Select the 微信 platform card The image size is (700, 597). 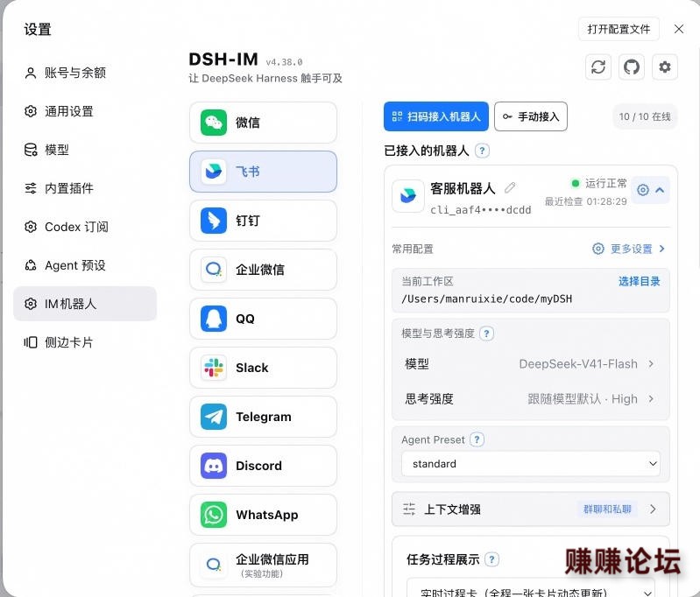coord(263,123)
